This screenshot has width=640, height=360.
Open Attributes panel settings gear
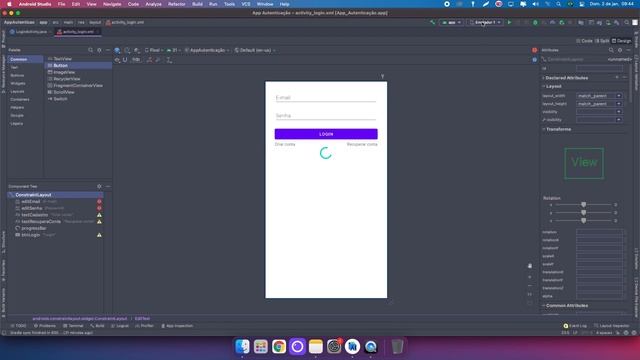[x=620, y=50]
